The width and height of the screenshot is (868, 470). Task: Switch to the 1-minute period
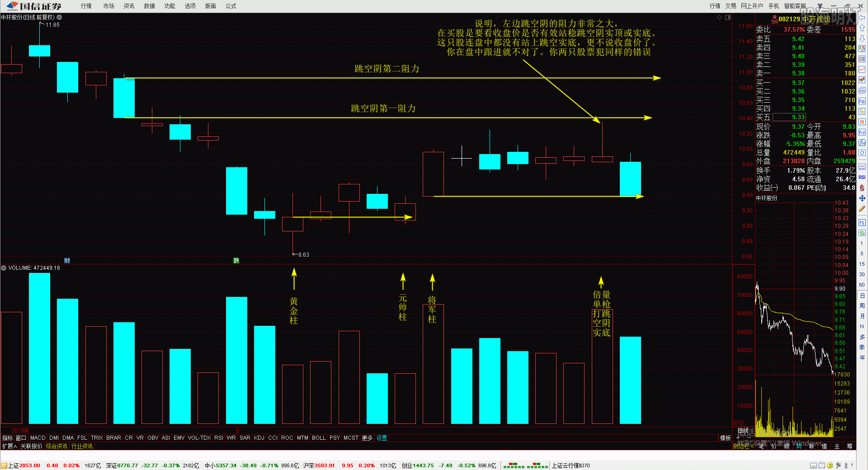862,243
